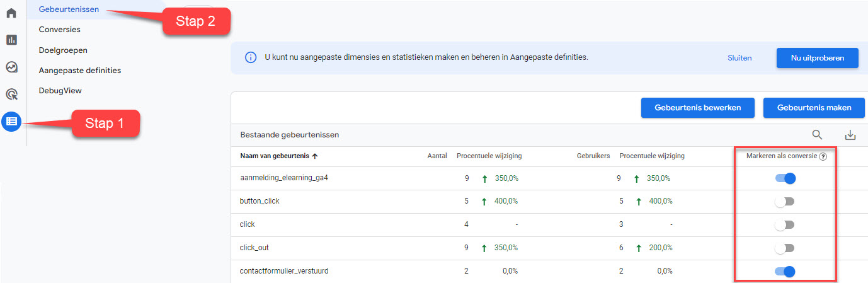The height and width of the screenshot is (283, 868).
Task: Sort by Naam van gebeurtenis column
Action: click(x=278, y=156)
